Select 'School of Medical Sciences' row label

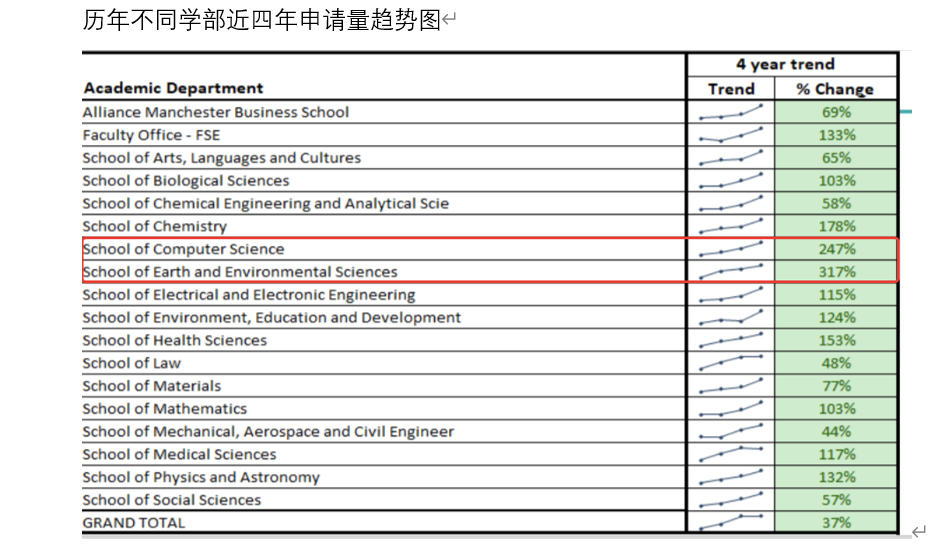tap(179, 455)
